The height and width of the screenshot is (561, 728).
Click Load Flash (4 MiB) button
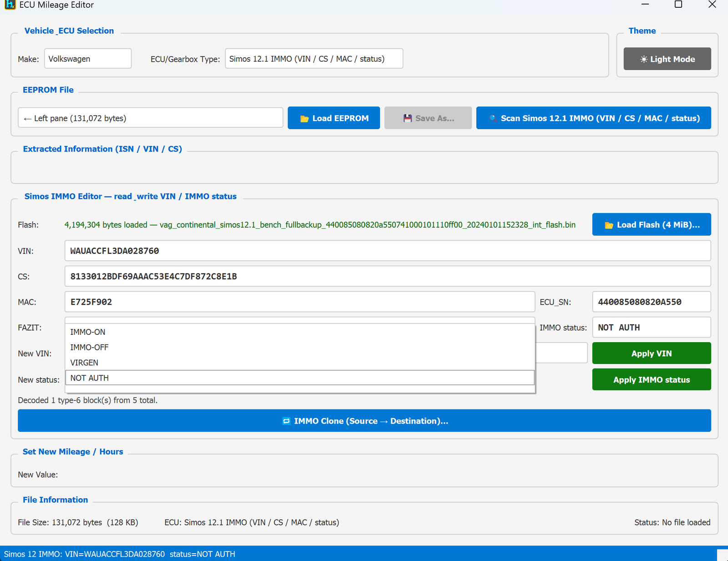[652, 224]
